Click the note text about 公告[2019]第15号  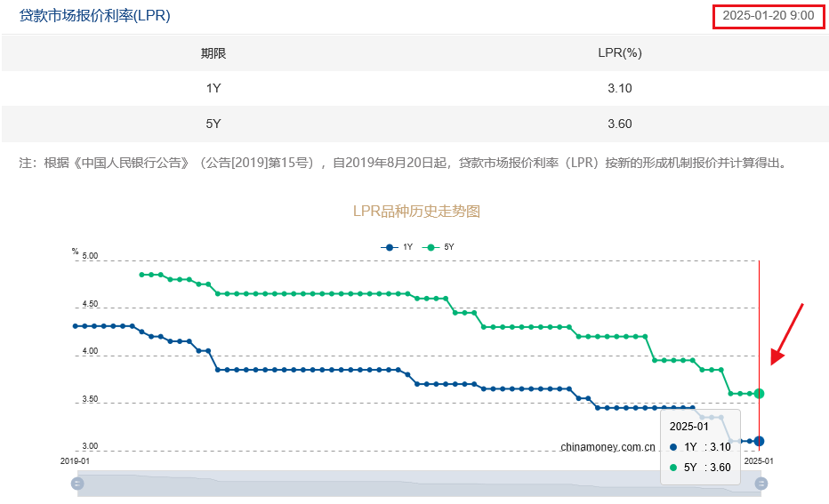[x=404, y=163]
